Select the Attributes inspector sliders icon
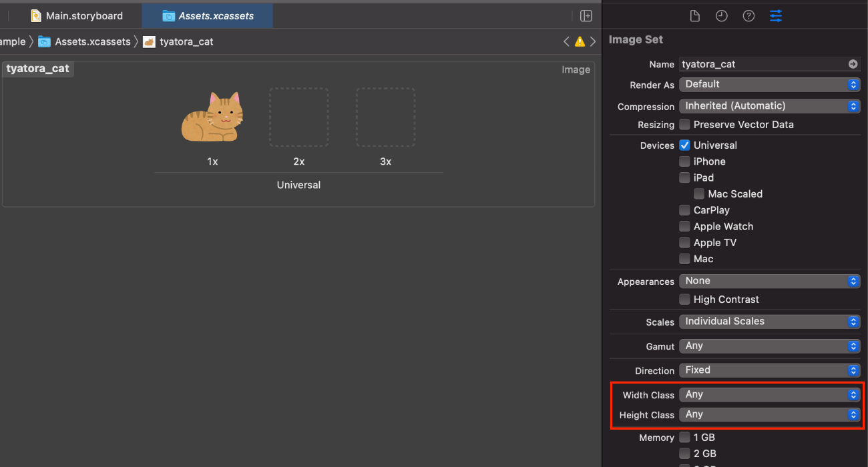 776,16
